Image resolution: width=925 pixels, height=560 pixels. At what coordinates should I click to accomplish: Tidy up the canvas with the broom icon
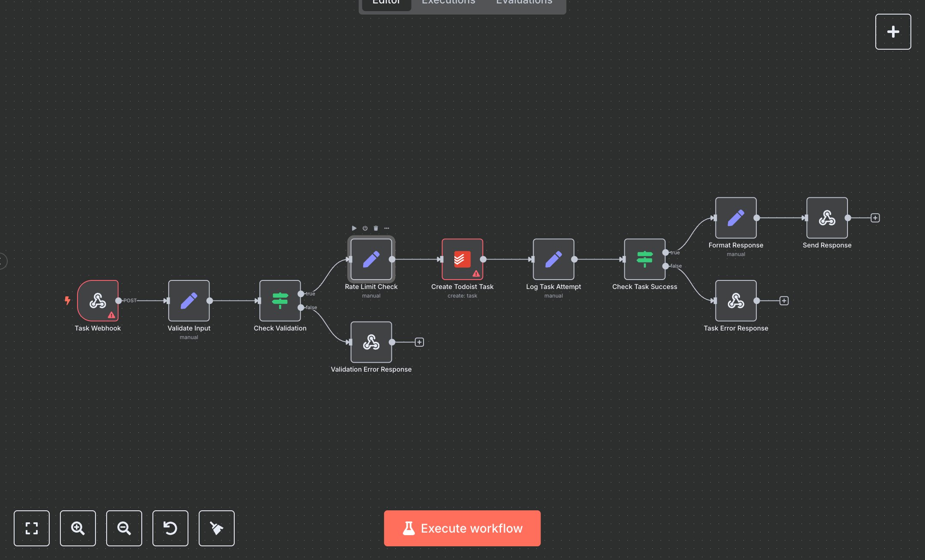pyautogui.click(x=216, y=528)
